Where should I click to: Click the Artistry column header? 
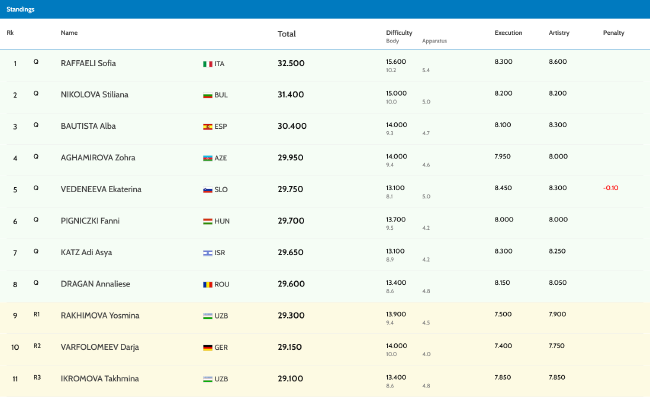click(559, 33)
